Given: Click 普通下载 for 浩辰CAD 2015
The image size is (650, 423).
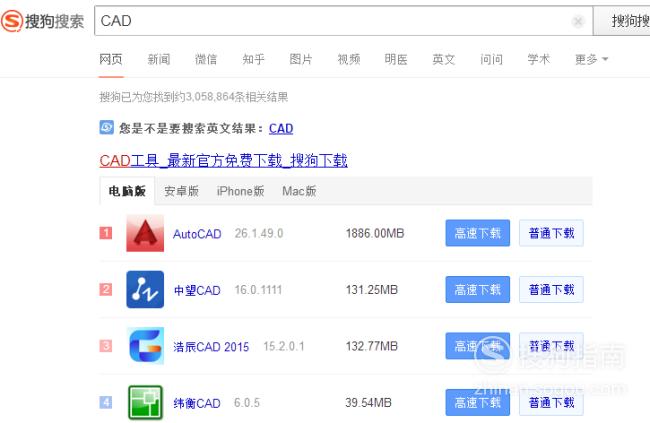Looking at the screenshot, I should (551, 346).
